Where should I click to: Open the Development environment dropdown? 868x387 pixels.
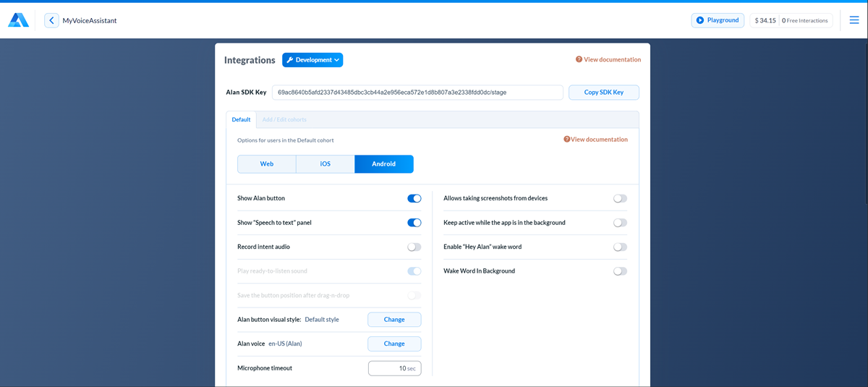point(312,60)
